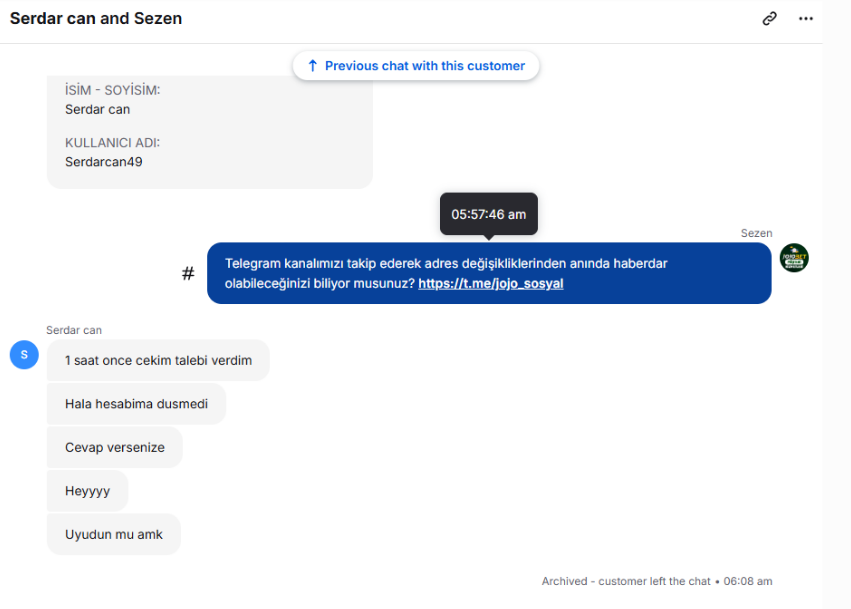Click the 'Cevap versenize' message
Viewport: 851px width, 609px height.
tap(114, 447)
